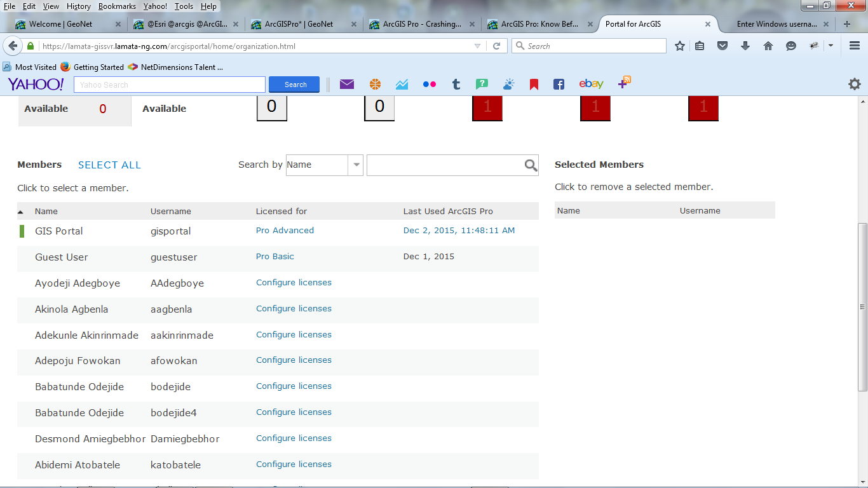Open Yahoo Weather icon
868x488 pixels.
508,84
